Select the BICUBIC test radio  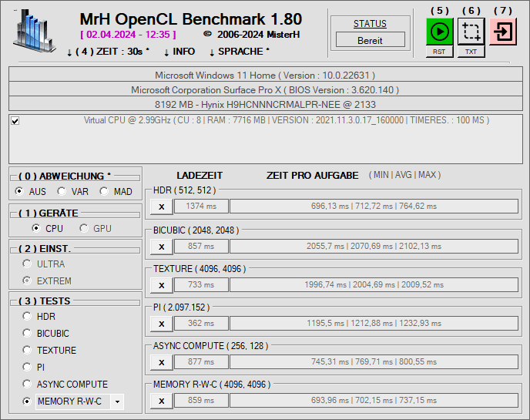[45, 333]
